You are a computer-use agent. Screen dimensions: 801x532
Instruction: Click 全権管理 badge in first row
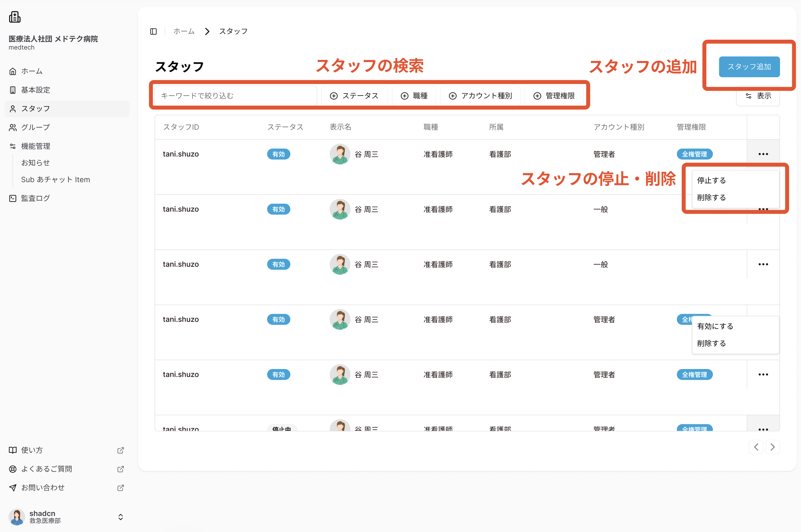pos(695,154)
